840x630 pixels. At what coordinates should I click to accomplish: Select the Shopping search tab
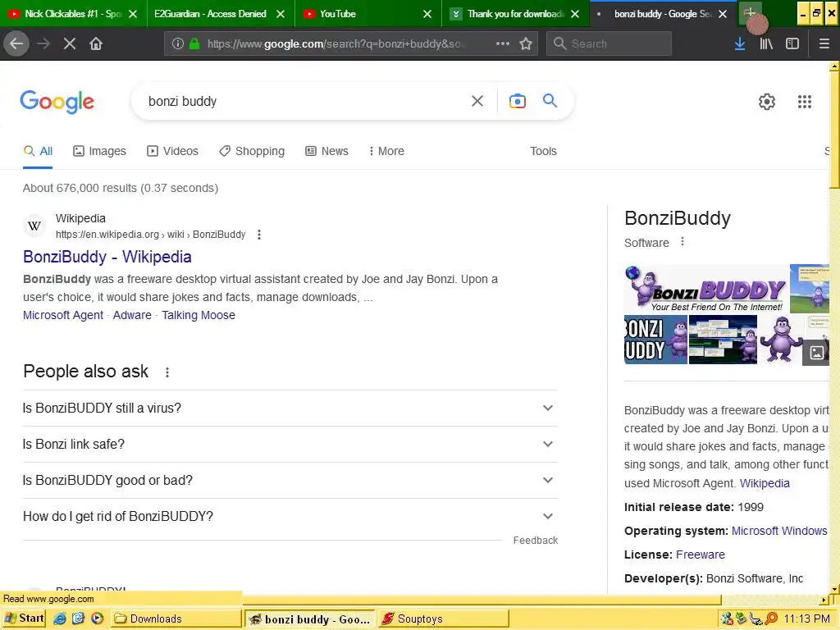pos(252,151)
